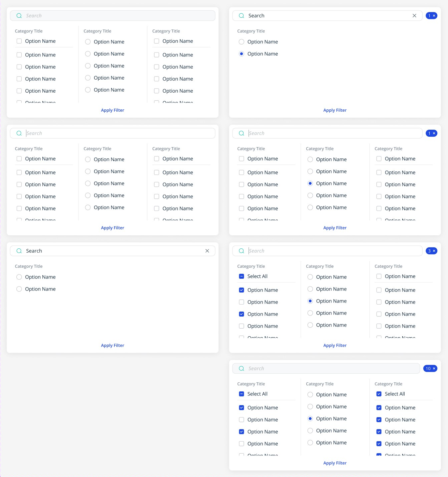Focus the Search field beside the 3 badge
Screen dimensions: 448x477
(327, 251)
